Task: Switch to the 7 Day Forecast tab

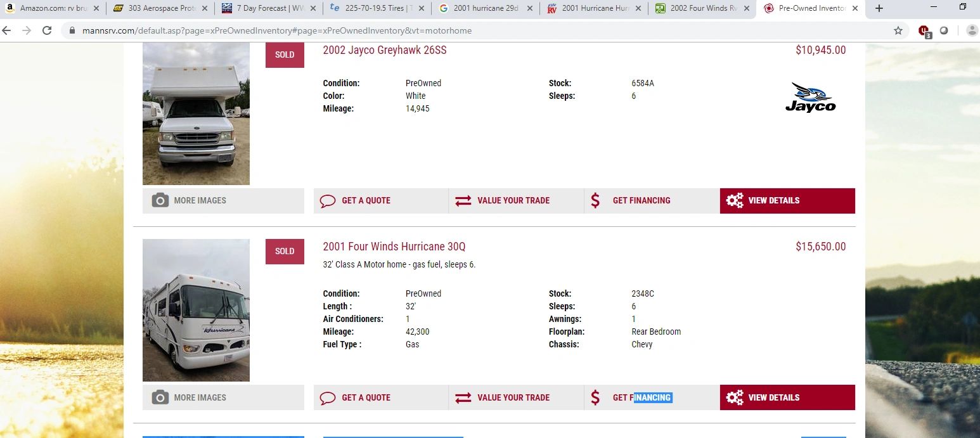Action: point(268,8)
